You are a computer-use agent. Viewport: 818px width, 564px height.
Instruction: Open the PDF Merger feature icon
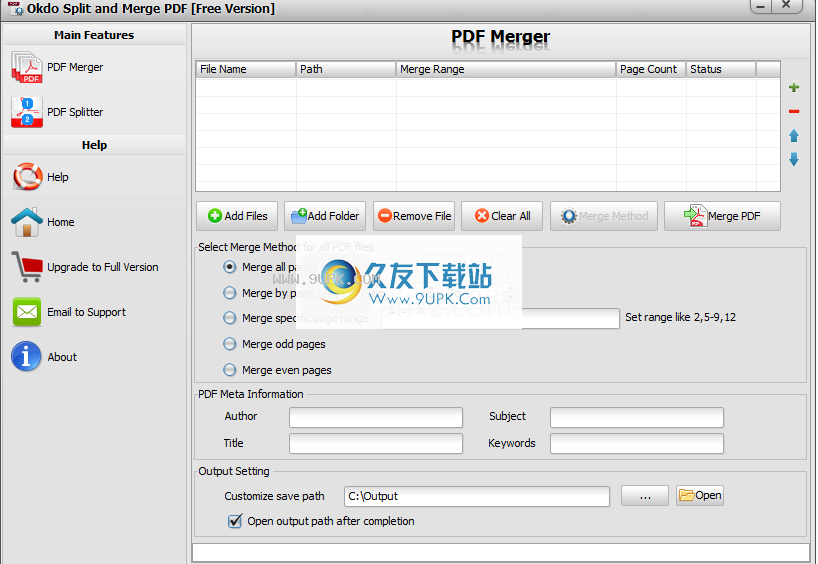point(27,67)
